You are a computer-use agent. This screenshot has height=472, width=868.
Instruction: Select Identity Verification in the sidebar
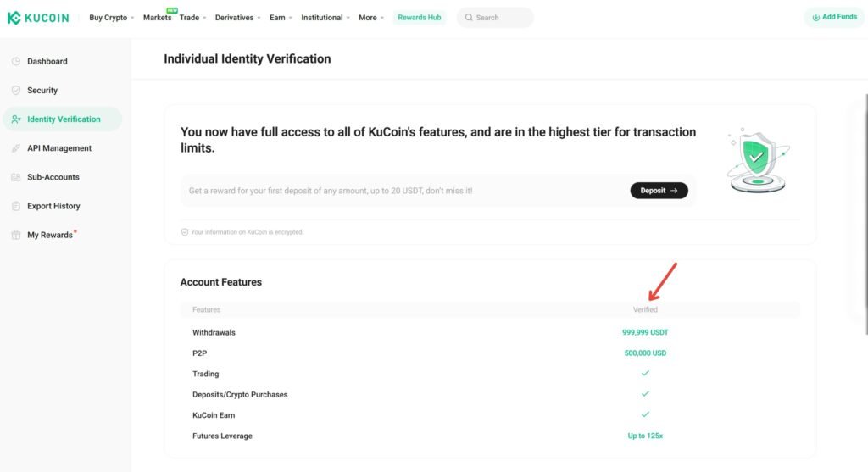tap(63, 119)
